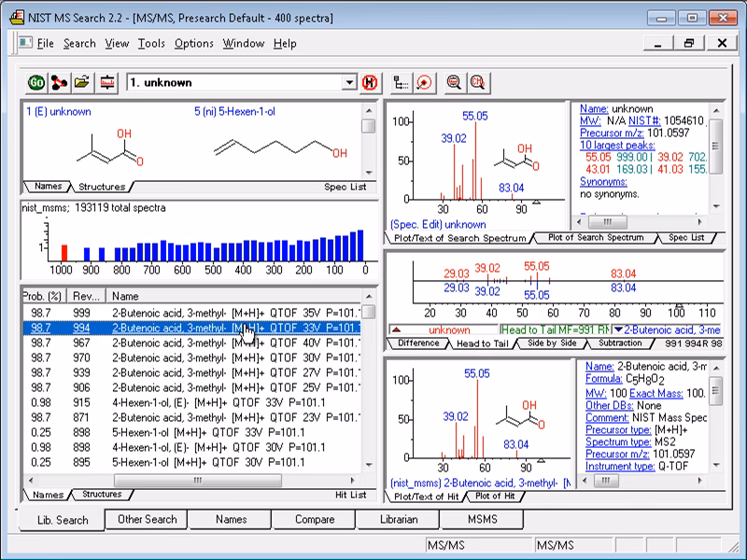Click the spectrum plot toolbar icon
The image size is (747, 560).
[106, 82]
